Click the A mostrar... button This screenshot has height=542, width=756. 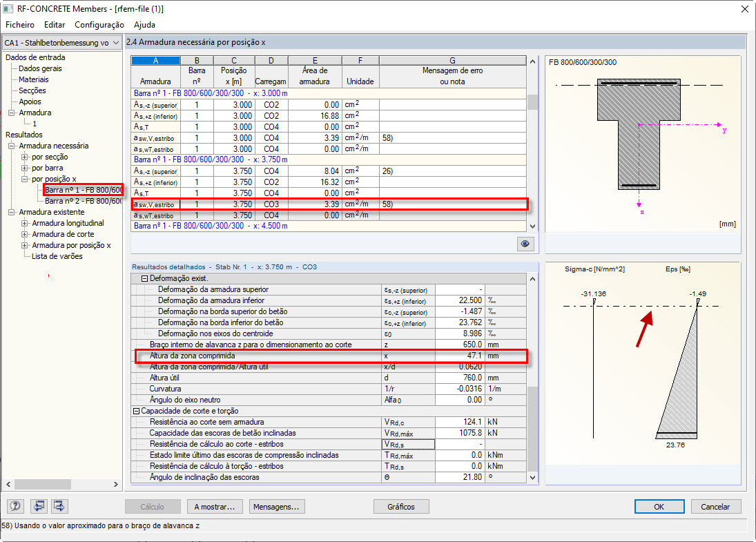point(215,507)
